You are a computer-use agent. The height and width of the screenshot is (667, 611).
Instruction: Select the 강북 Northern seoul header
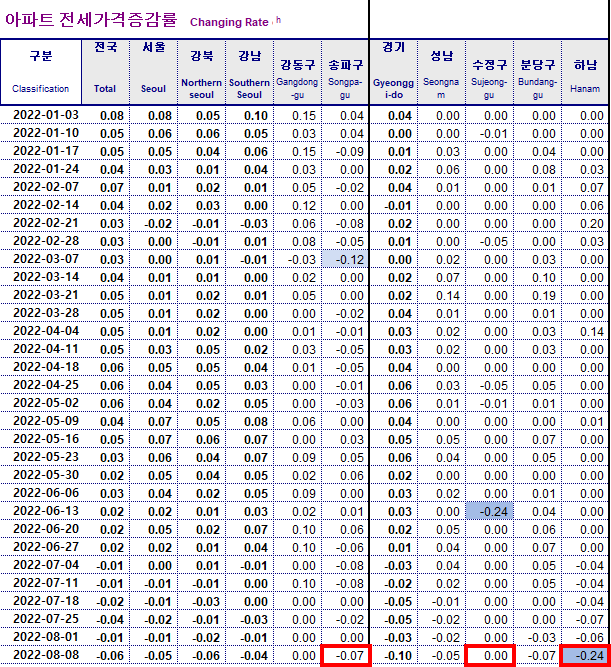pos(201,72)
